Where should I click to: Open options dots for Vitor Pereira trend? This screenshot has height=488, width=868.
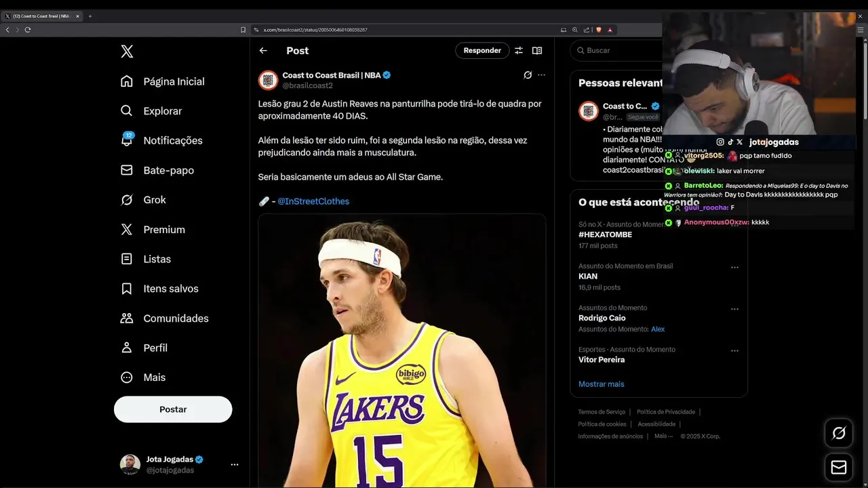(x=734, y=351)
